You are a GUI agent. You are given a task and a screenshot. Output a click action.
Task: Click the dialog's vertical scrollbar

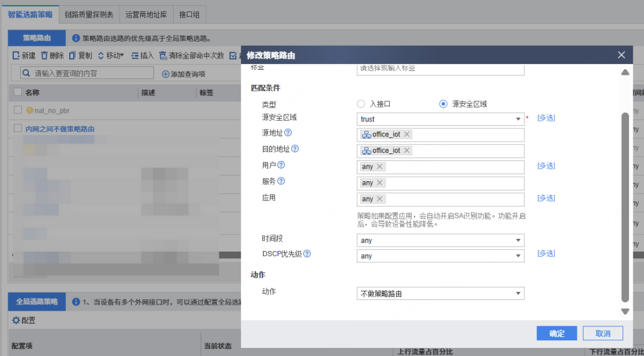[x=625, y=208]
